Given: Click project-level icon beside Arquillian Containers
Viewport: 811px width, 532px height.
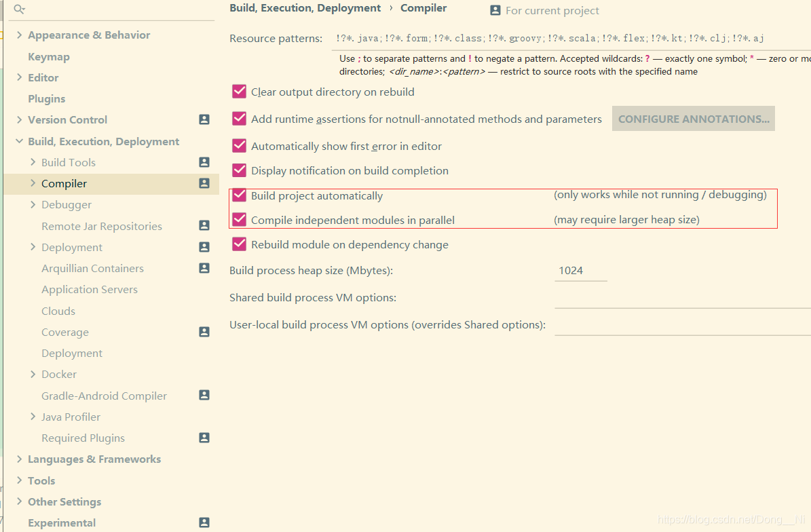Looking at the screenshot, I should click(x=204, y=268).
